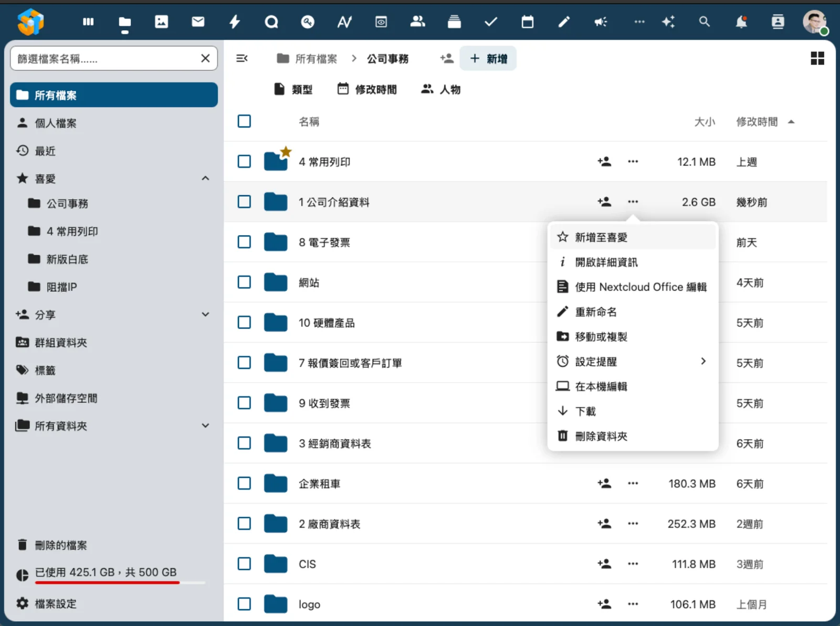Viewport: 840px width, 626px height.
Task: Check the 1 公司介紹資料 folder checkbox
Action: click(x=244, y=201)
